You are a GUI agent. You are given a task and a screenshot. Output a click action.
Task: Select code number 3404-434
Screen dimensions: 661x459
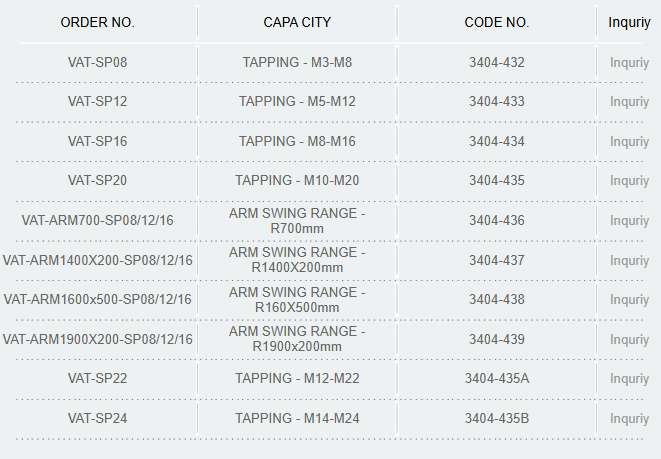(x=497, y=141)
